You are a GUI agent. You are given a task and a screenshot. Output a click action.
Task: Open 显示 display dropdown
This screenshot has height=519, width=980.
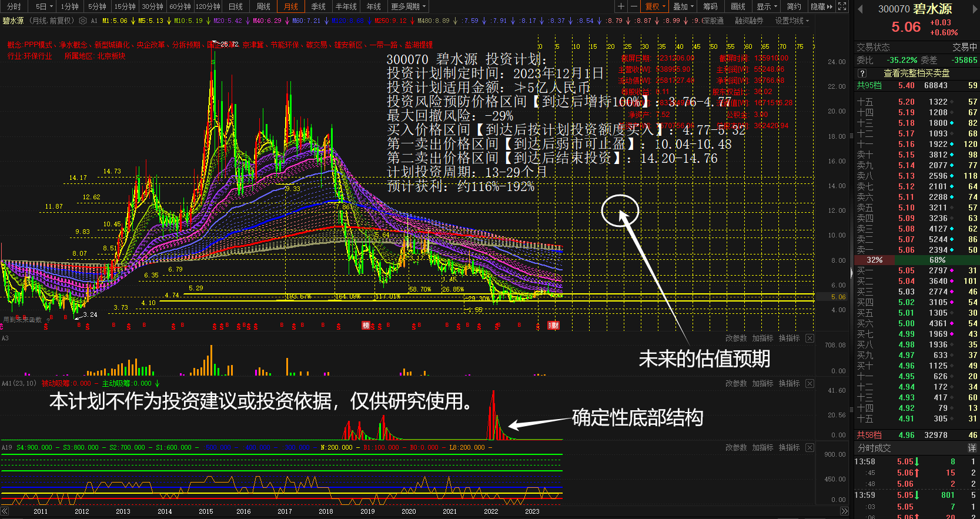tap(767, 6)
